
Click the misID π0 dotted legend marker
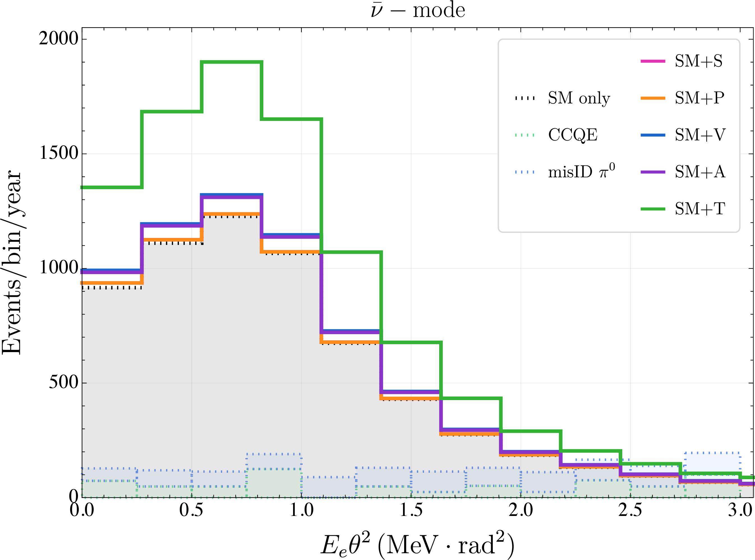click(525, 172)
